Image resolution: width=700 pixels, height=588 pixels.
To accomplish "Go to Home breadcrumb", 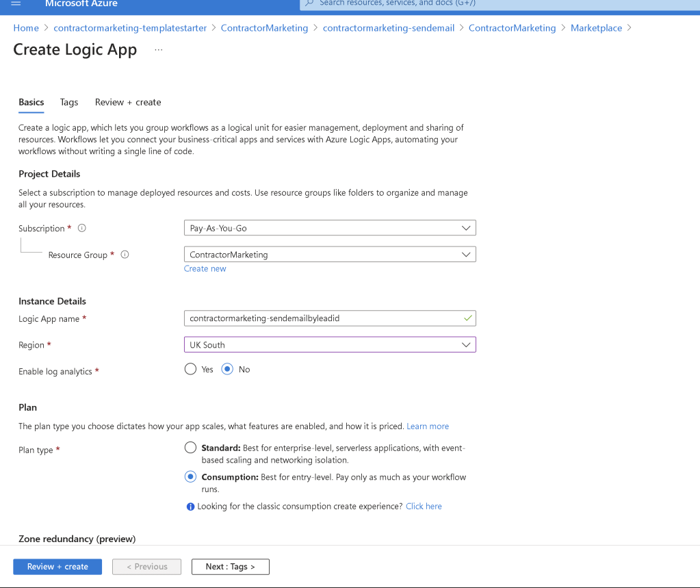I will click(x=26, y=28).
